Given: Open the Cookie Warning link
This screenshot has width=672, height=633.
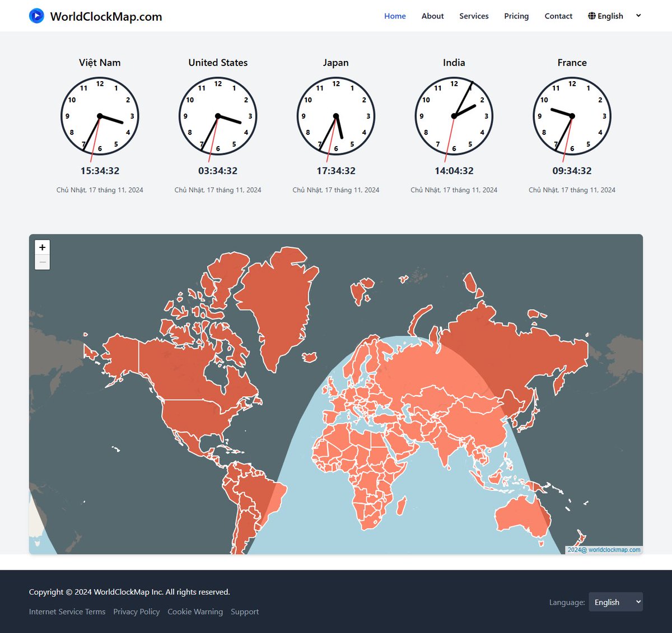Looking at the screenshot, I should tap(195, 612).
